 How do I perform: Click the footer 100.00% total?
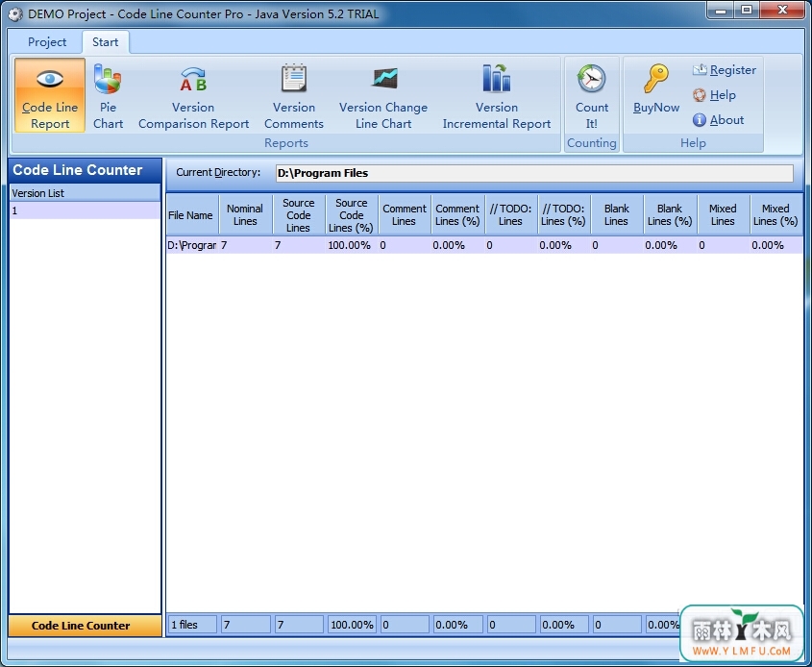coord(352,625)
